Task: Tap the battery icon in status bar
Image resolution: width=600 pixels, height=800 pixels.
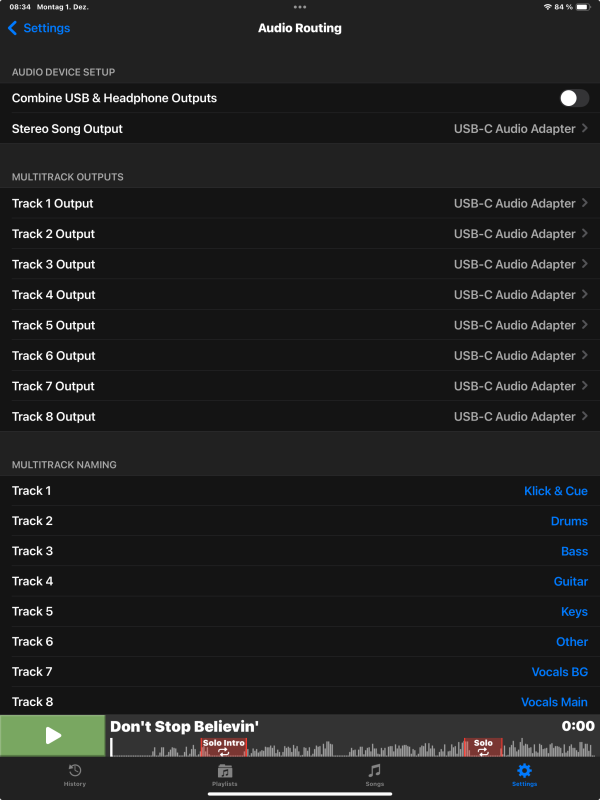Action: click(x=586, y=7)
